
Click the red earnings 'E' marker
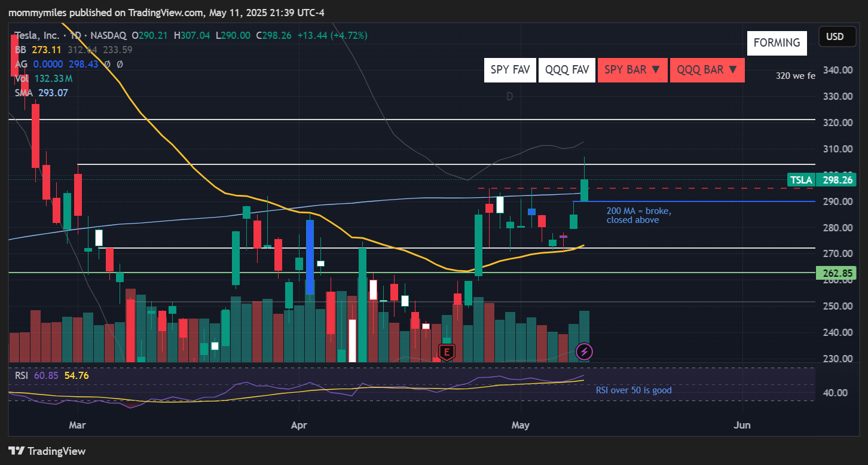pos(446,352)
